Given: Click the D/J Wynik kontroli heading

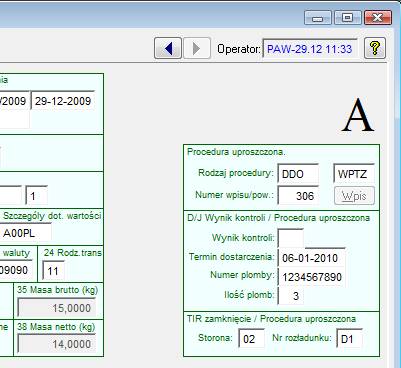Looking at the screenshot, I should (278, 218).
